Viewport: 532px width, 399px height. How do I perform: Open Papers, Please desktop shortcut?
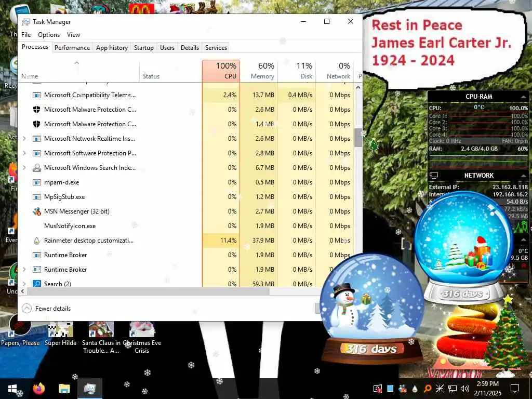click(20, 331)
